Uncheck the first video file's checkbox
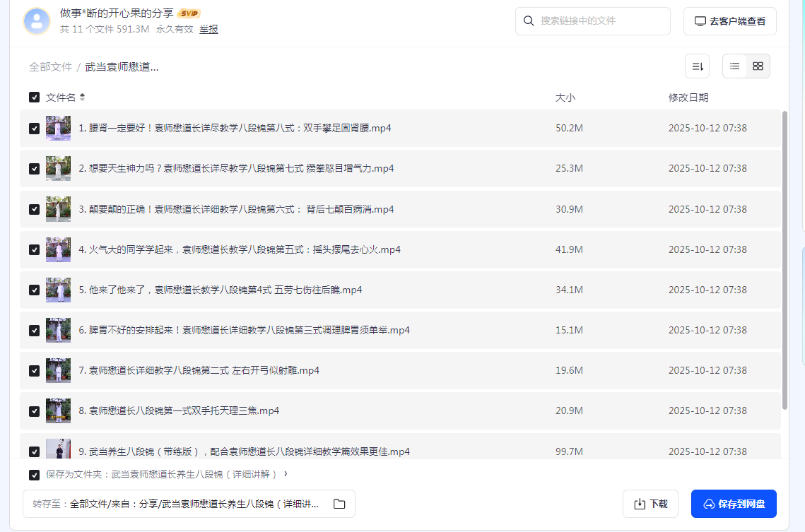 [x=34, y=128]
